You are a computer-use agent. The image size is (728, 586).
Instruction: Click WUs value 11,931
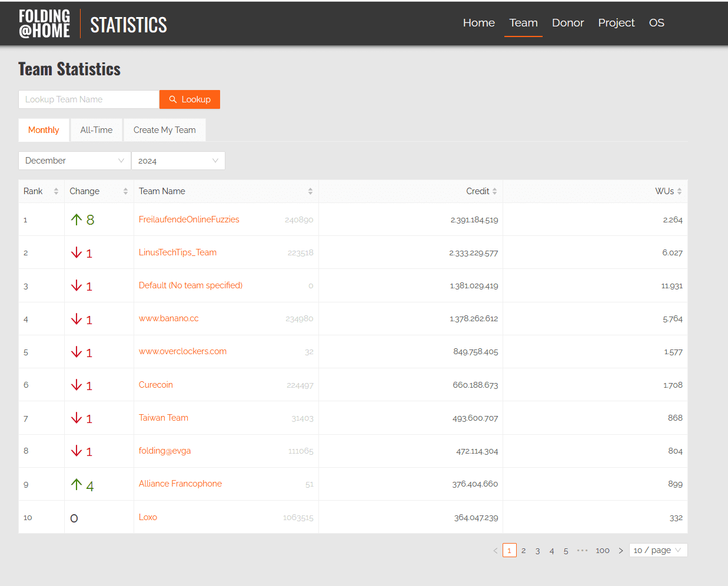point(672,286)
